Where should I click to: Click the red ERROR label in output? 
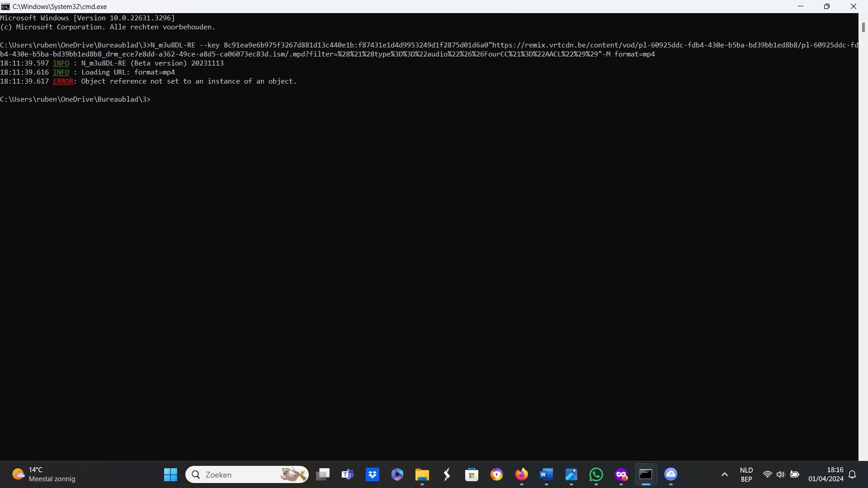click(x=63, y=81)
